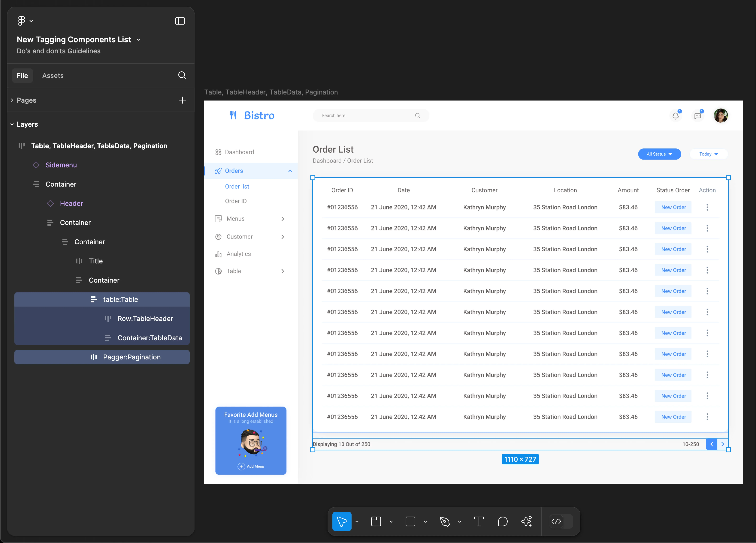Open Analytics in the side menu
Image resolution: width=756 pixels, height=543 pixels.
(239, 254)
